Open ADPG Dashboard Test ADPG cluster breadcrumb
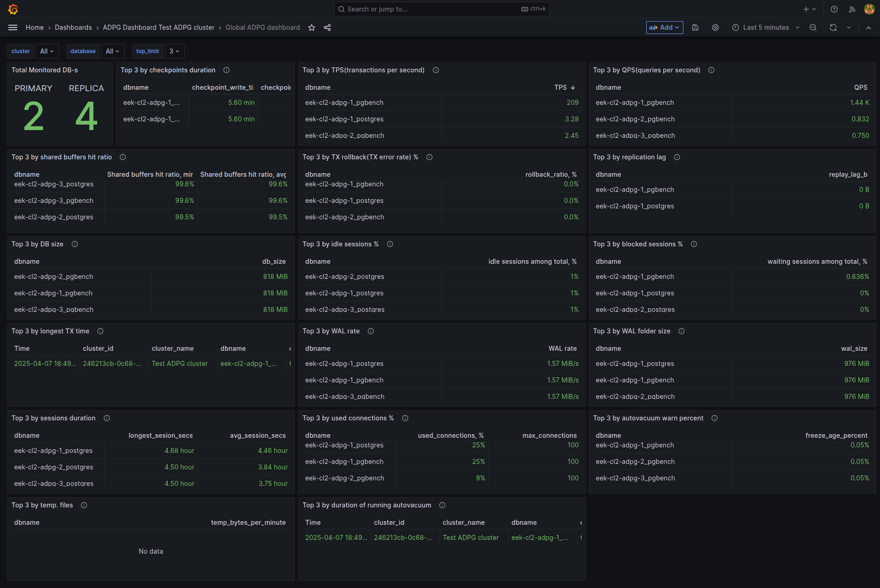The height and width of the screenshot is (588, 880). pyautogui.click(x=159, y=27)
